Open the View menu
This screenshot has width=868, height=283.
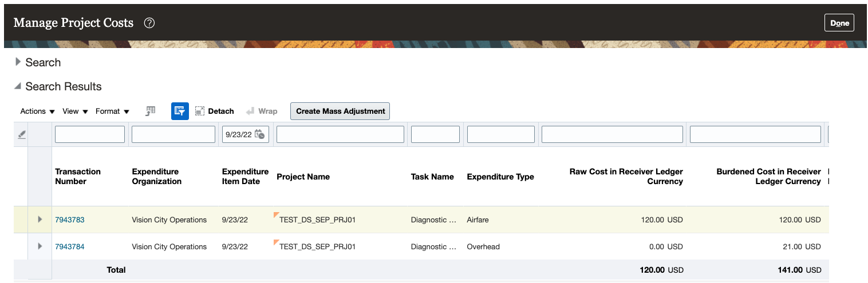click(75, 111)
